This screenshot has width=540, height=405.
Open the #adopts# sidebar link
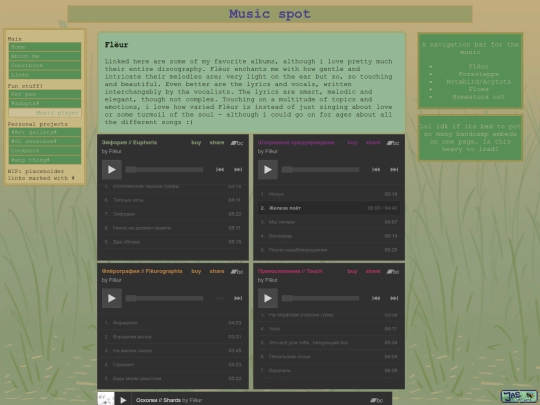click(x=45, y=103)
